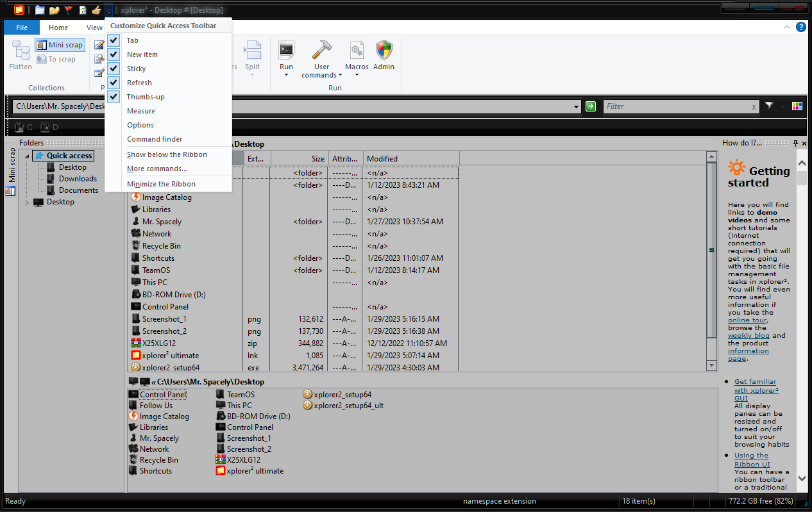Screen dimensions: 812x512
Task: Collapse the ribbon with the chevron icon
Action: (788, 27)
